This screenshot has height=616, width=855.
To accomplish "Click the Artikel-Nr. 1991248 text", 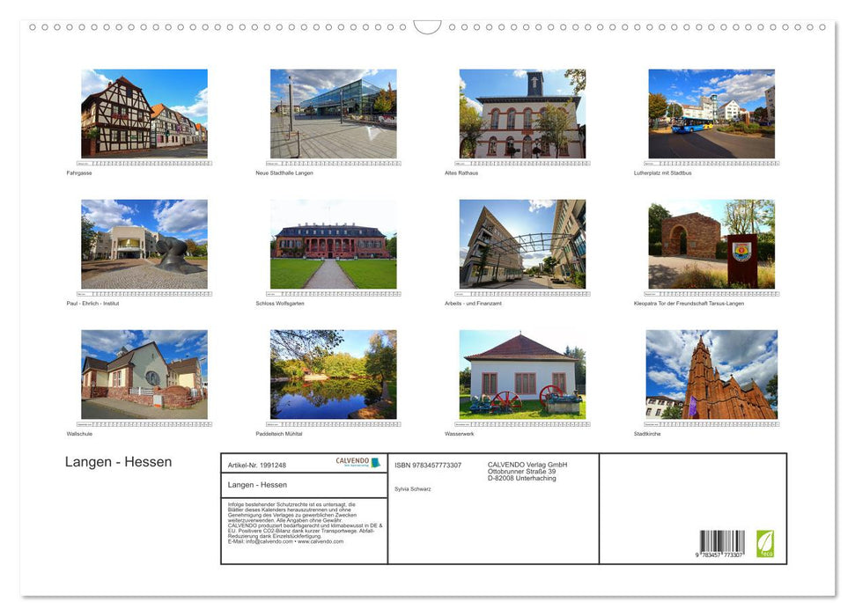I will point(257,464).
